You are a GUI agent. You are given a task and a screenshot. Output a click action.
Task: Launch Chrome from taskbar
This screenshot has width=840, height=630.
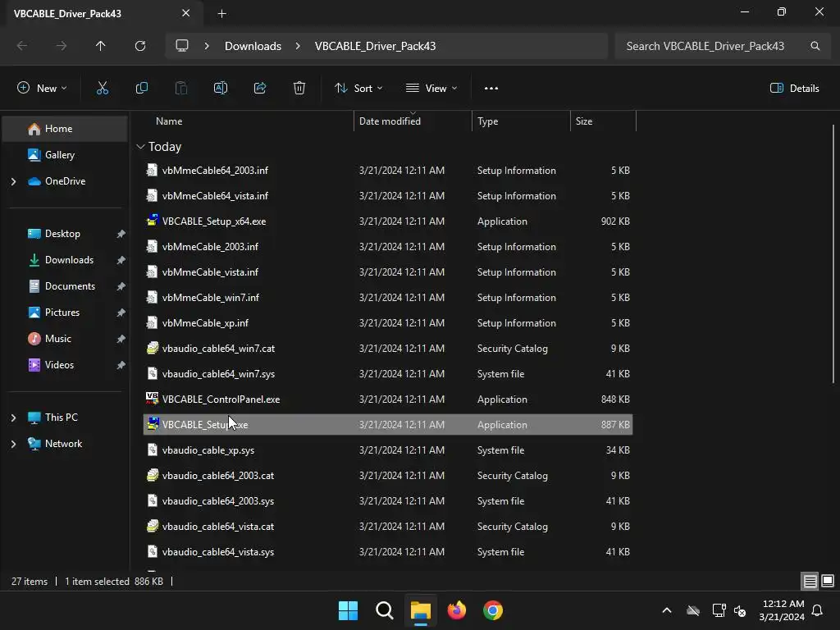pos(493,610)
